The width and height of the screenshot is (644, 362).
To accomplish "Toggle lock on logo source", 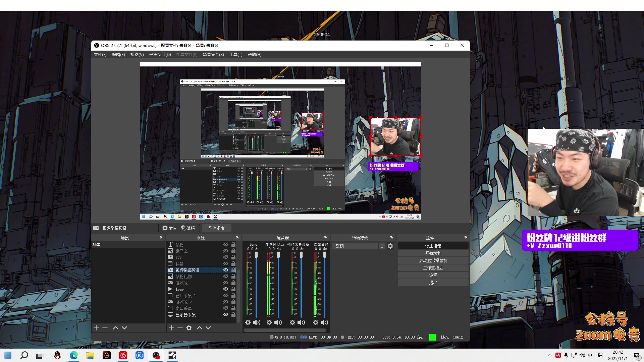I will tap(233, 289).
